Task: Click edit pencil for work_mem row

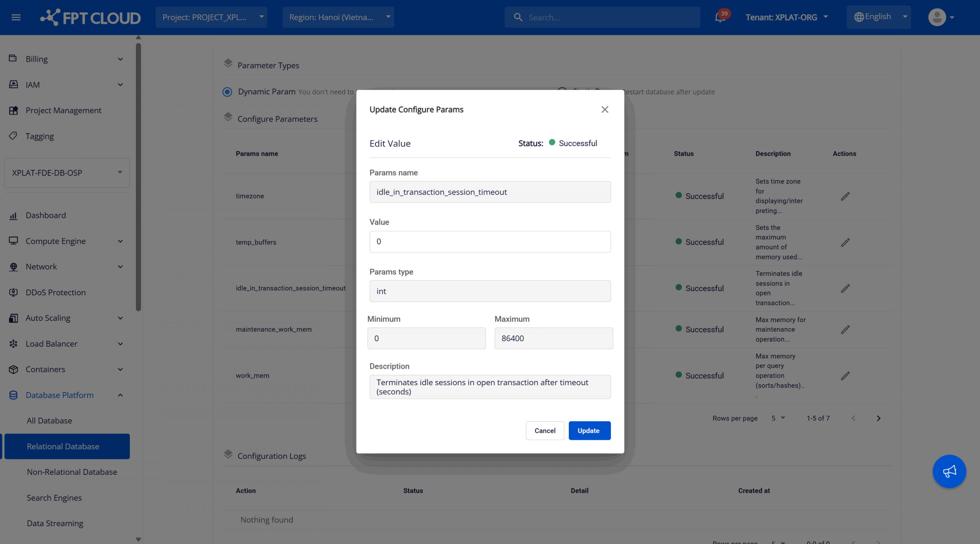Action: pyautogui.click(x=845, y=376)
